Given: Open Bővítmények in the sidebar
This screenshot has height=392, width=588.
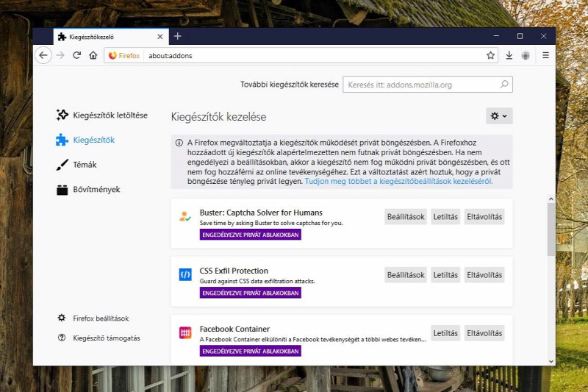Looking at the screenshot, I should click(88, 190).
